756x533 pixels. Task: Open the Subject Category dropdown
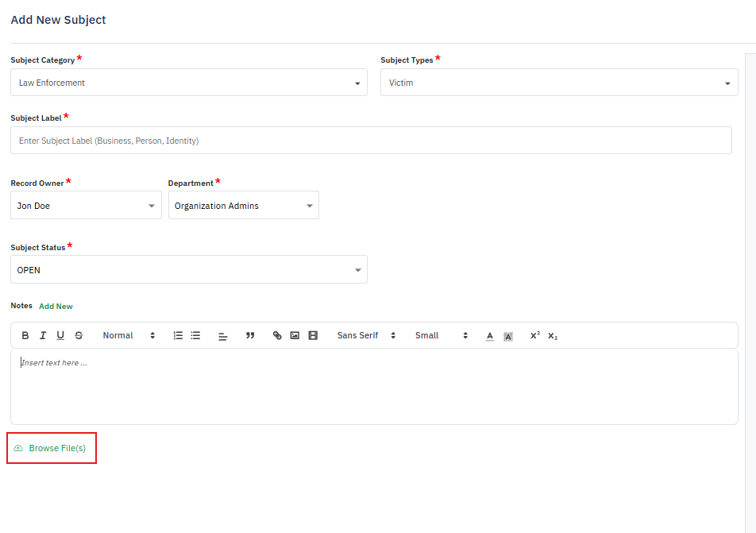189,83
